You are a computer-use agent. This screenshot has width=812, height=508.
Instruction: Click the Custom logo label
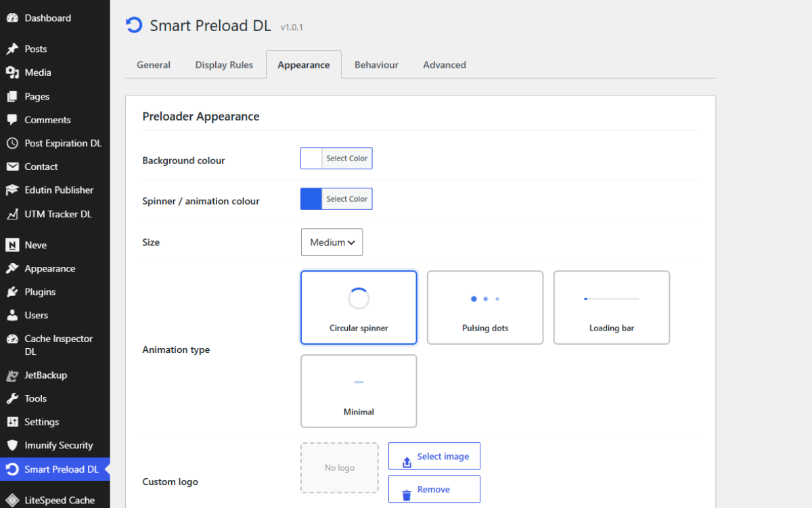[170, 482]
